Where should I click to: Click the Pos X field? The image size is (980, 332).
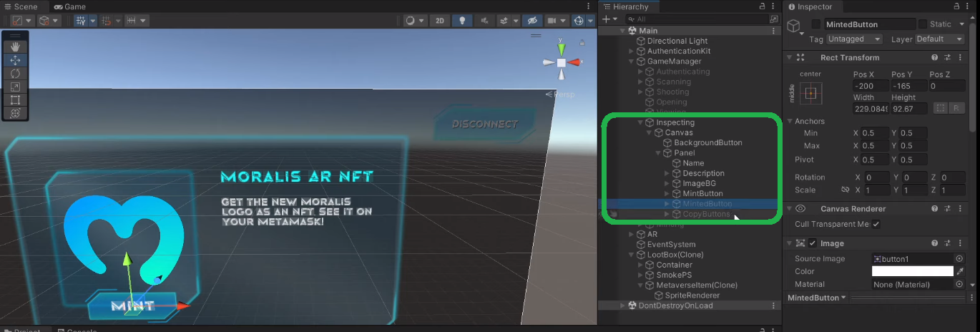(x=869, y=86)
